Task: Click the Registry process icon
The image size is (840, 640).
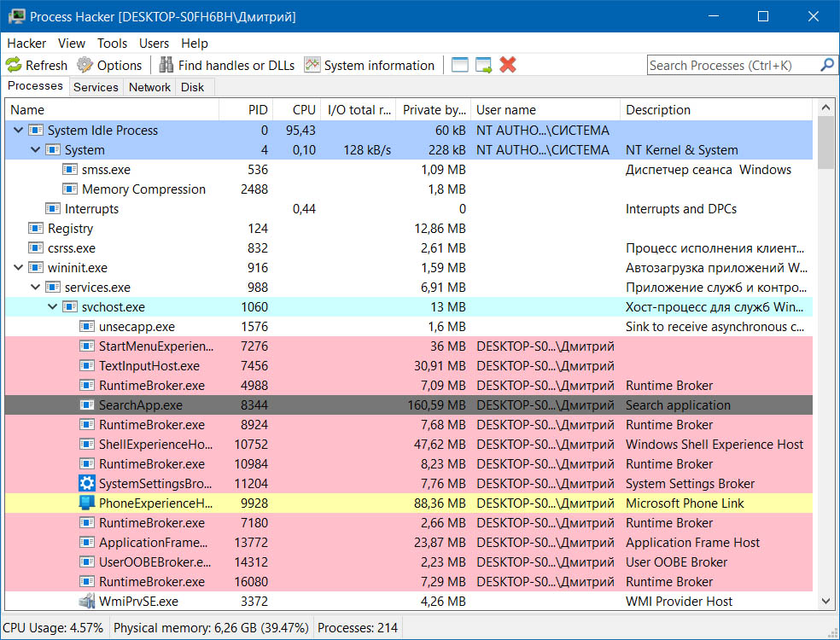Action: tap(35, 229)
